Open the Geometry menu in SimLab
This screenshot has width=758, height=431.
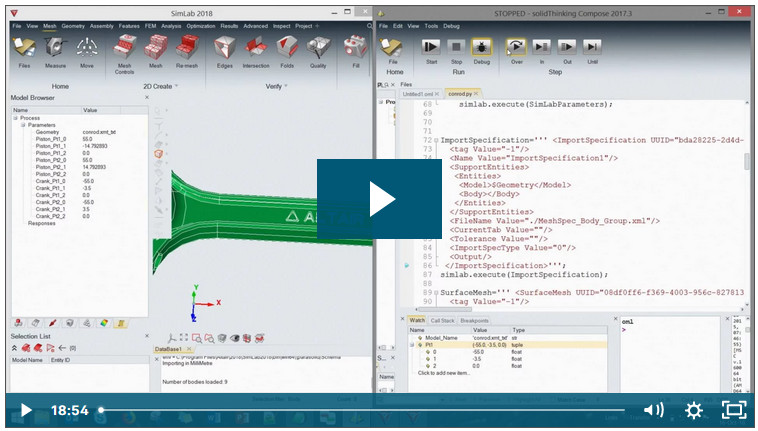pos(73,25)
